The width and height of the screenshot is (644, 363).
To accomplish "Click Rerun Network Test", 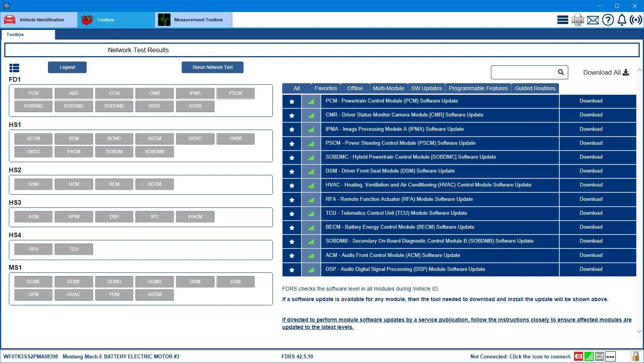I will pyautogui.click(x=213, y=67).
